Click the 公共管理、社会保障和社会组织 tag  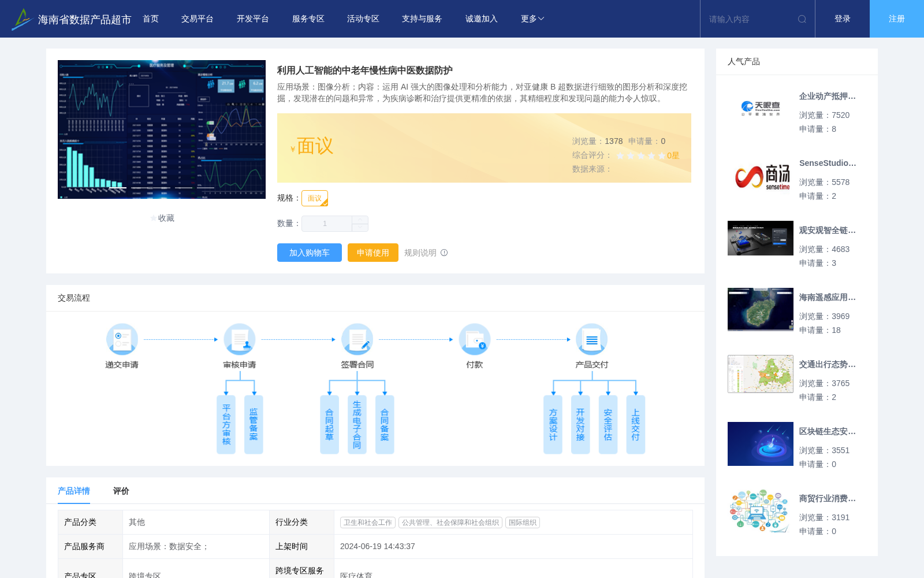click(x=450, y=523)
